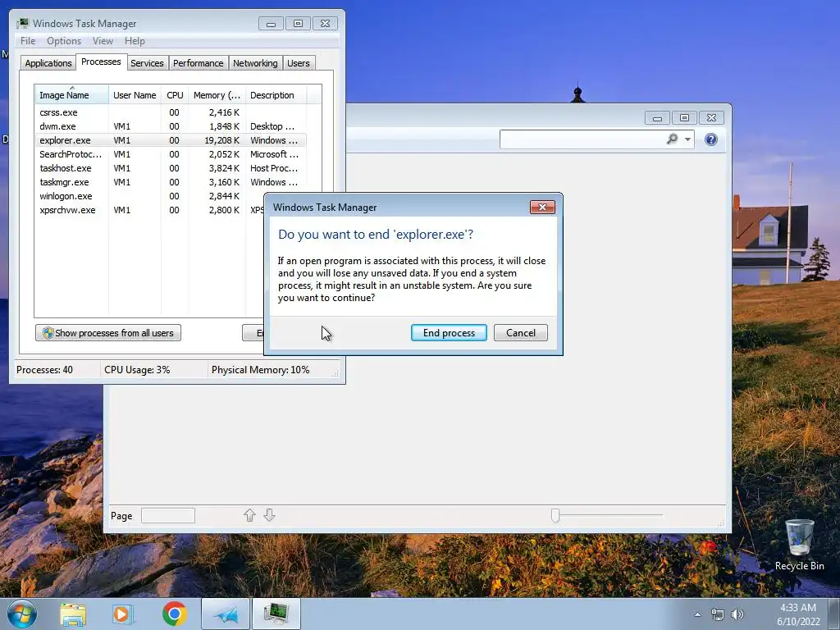Select the Processes tab
The height and width of the screenshot is (630, 840).
[101, 62]
